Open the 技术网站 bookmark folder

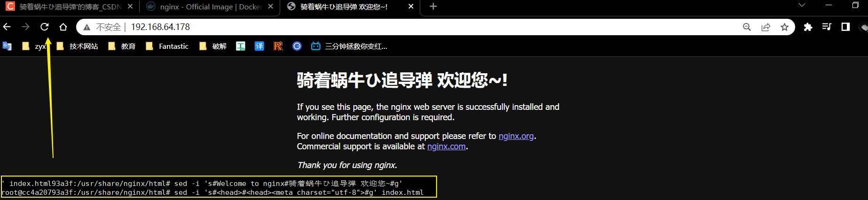77,46
